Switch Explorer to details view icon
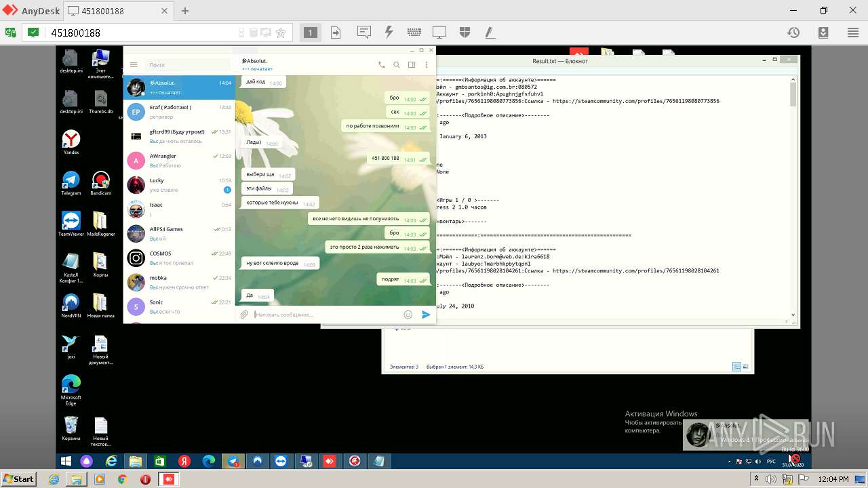 (x=736, y=367)
